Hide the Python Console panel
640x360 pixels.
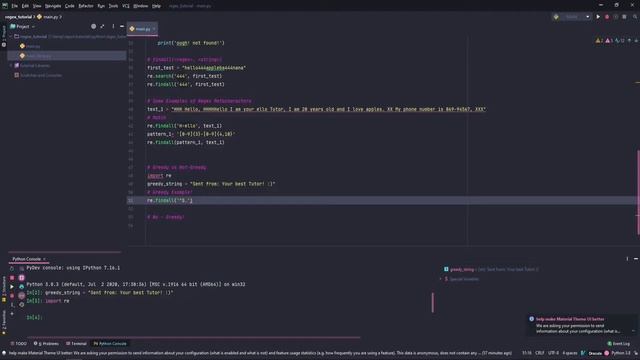point(636,259)
